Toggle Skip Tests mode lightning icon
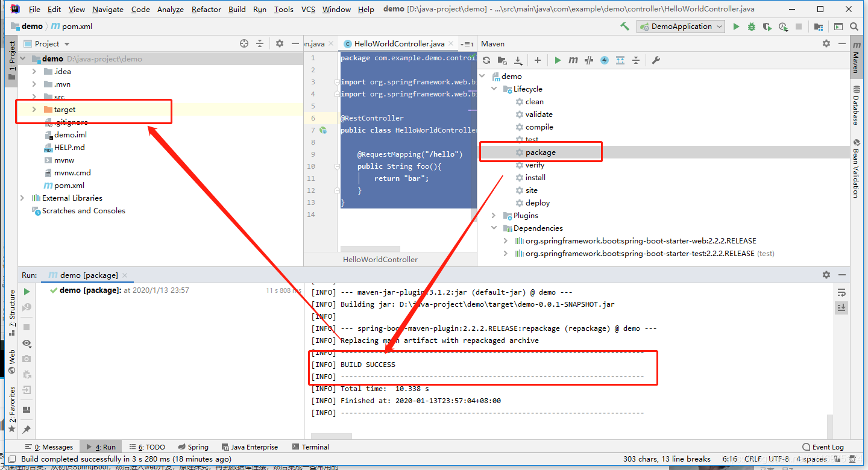This screenshot has width=868, height=470. coord(605,60)
